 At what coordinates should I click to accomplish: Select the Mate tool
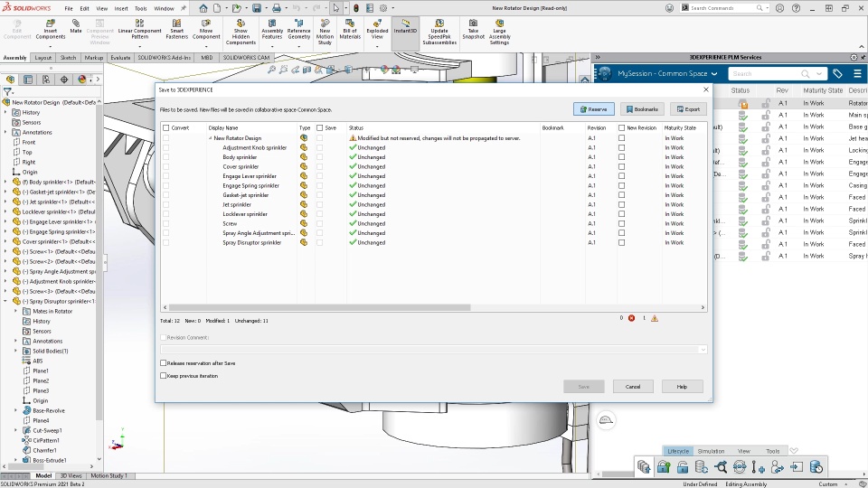click(x=76, y=23)
